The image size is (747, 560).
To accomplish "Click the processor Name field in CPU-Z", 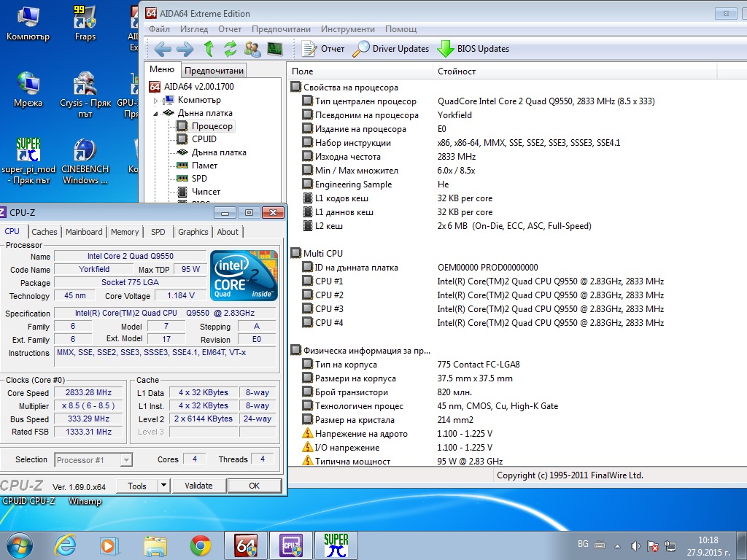I will [x=130, y=256].
